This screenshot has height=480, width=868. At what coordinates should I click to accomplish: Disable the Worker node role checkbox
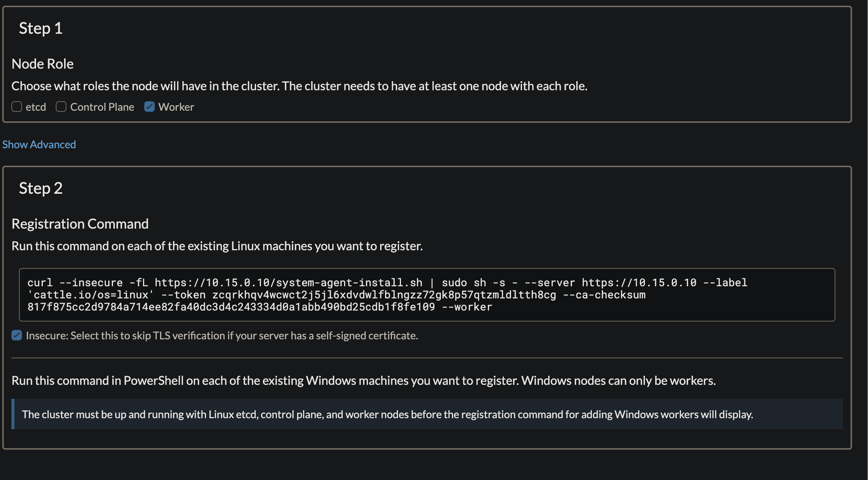click(149, 107)
